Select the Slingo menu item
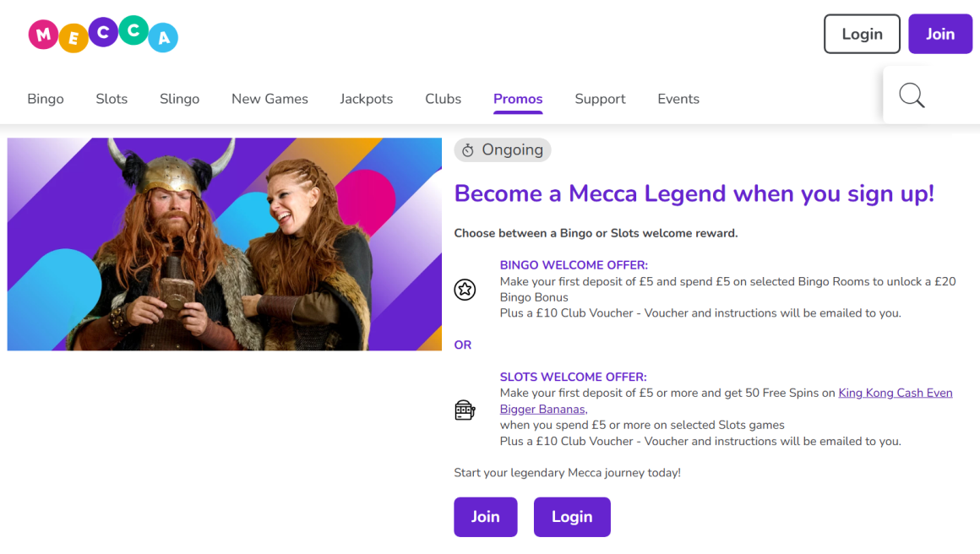 point(179,99)
